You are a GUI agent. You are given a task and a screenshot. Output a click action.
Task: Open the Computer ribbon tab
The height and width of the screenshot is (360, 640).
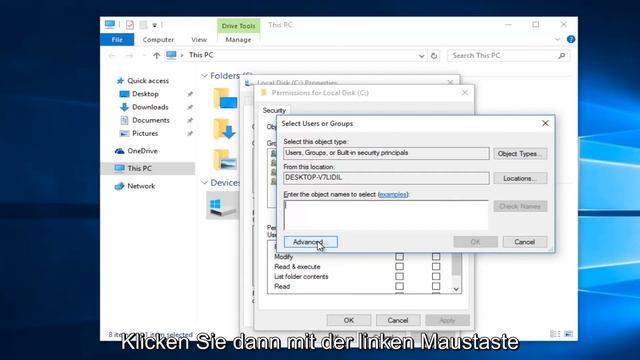tap(158, 40)
